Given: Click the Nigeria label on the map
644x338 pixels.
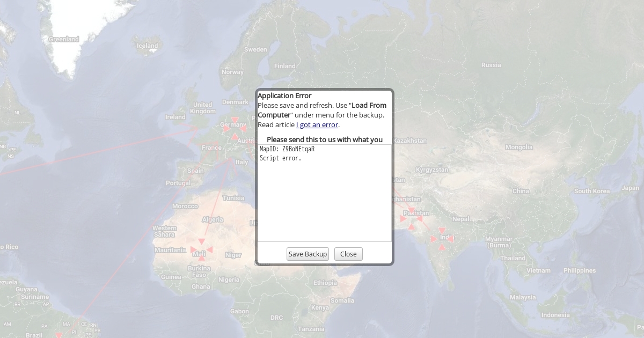Looking at the screenshot, I should (229, 280).
